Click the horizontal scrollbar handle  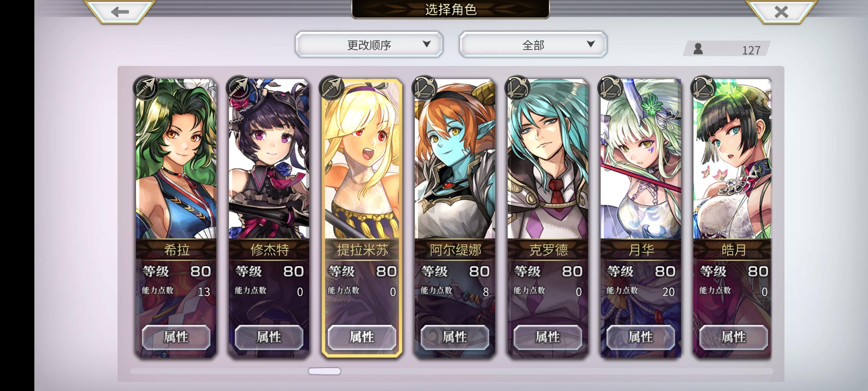324,371
